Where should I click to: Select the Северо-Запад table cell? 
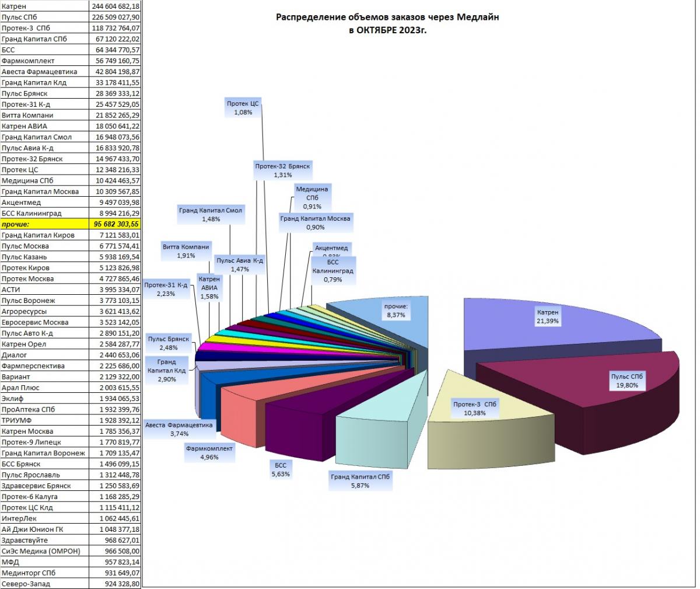[45, 584]
